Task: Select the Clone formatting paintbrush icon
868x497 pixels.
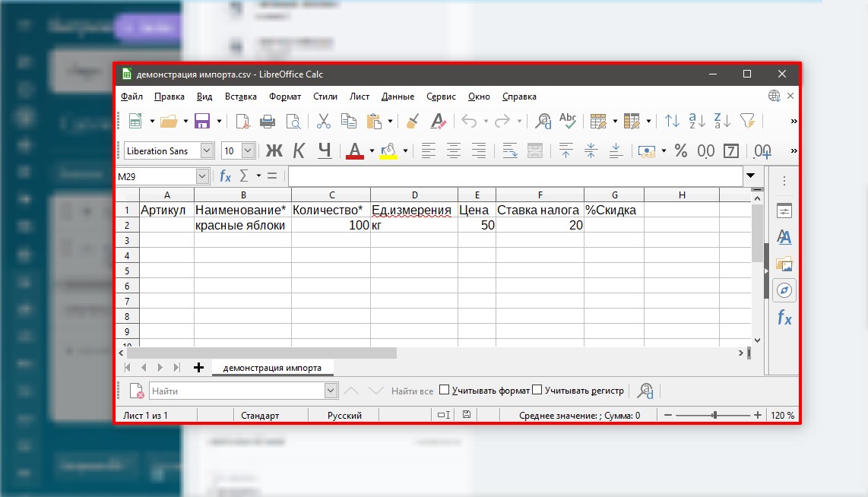Action: pos(413,121)
